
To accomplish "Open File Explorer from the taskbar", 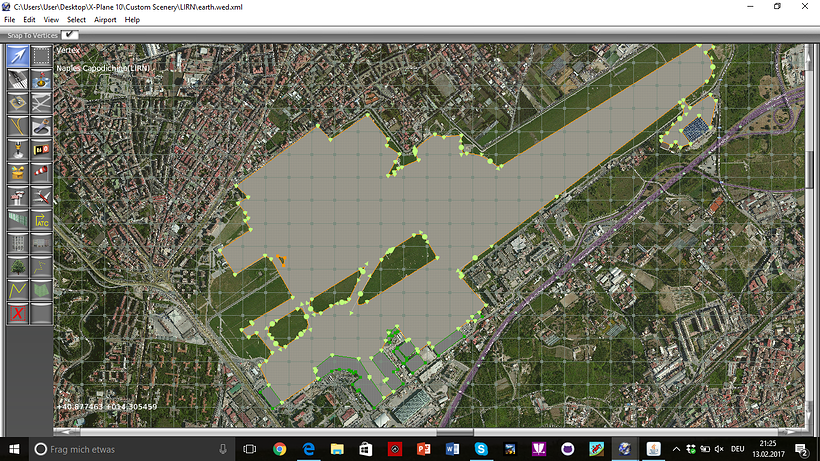I will [x=337, y=449].
